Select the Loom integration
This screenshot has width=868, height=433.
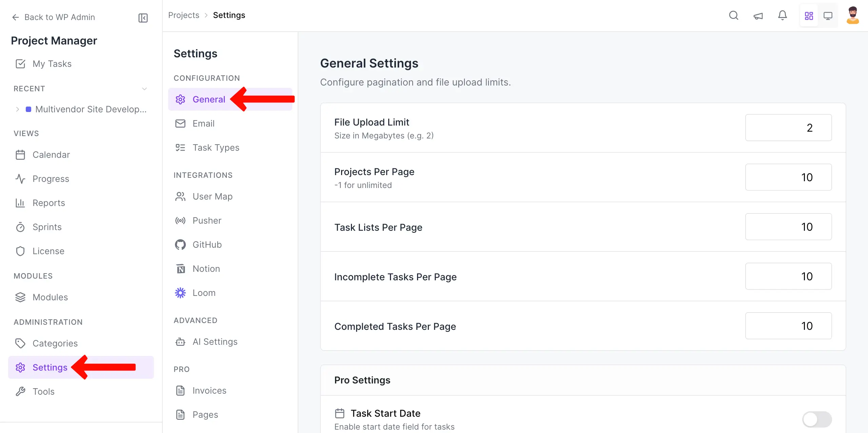(204, 293)
